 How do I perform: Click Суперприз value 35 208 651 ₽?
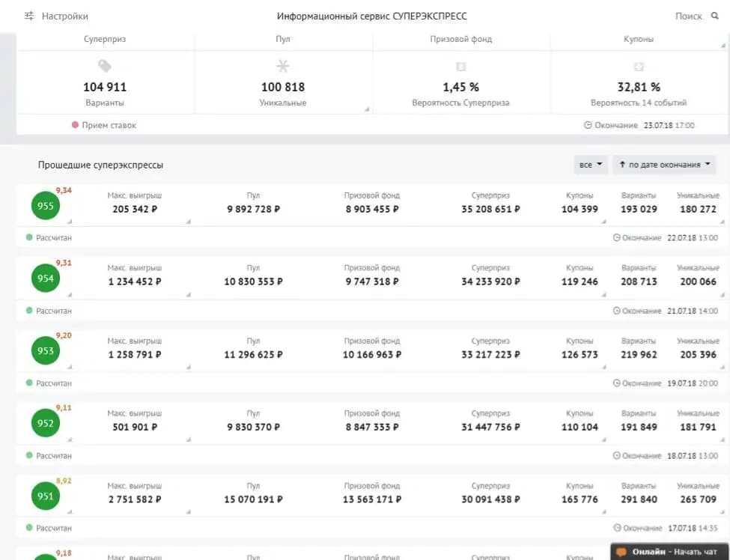(490, 209)
